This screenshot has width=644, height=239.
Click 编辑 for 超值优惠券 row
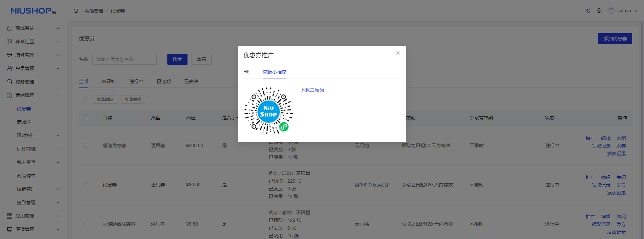pyautogui.click(x=606, y=138)
